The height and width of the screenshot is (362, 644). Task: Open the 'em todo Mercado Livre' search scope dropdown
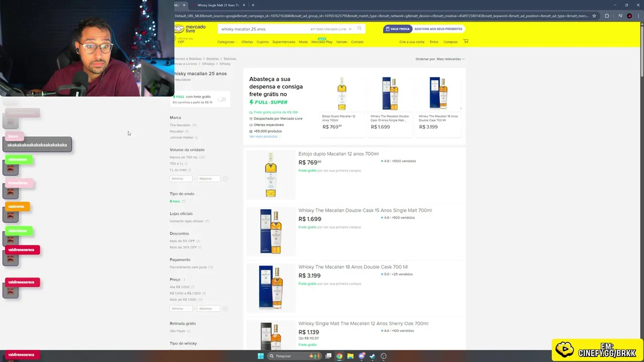(x=331, y=29)
